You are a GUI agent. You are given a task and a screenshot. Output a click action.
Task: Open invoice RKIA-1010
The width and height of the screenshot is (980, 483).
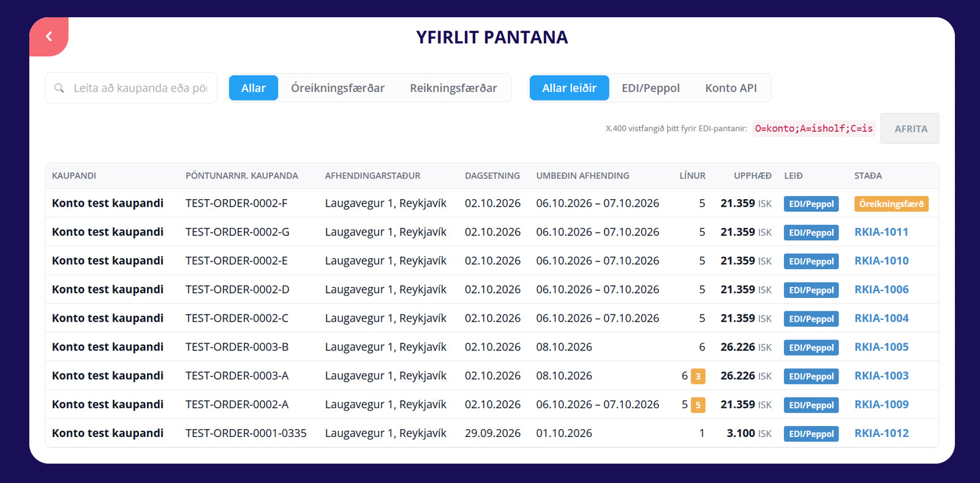pos(881,261)
